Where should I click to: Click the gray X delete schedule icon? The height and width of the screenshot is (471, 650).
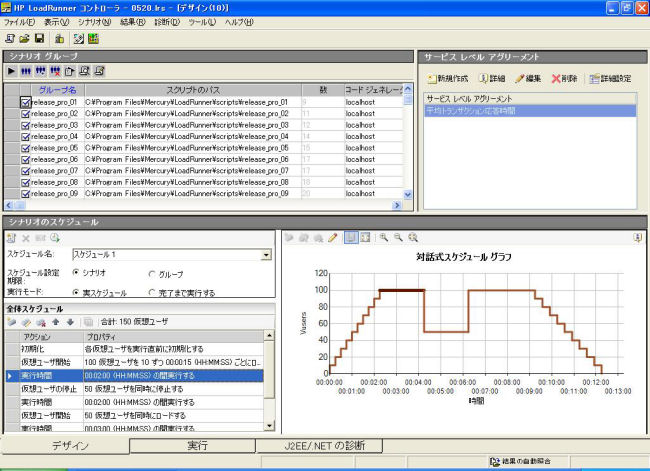pos(26,238)
